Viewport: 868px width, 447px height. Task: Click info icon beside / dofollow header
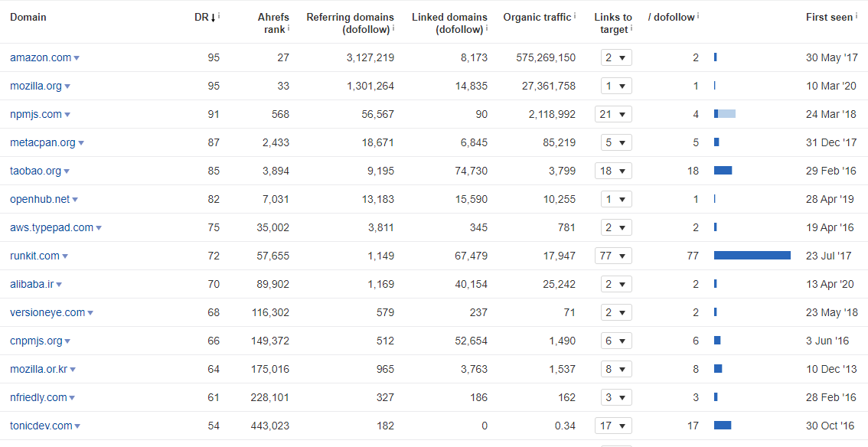point(698,16)
